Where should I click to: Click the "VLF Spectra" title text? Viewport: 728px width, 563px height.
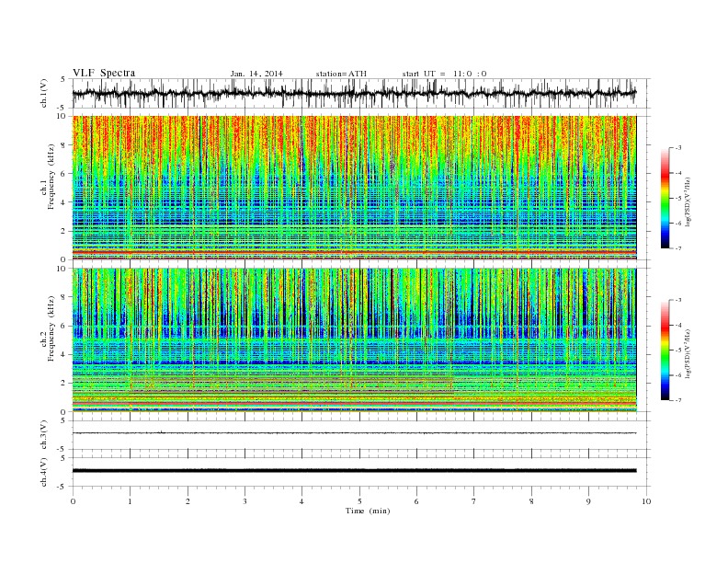104,73
